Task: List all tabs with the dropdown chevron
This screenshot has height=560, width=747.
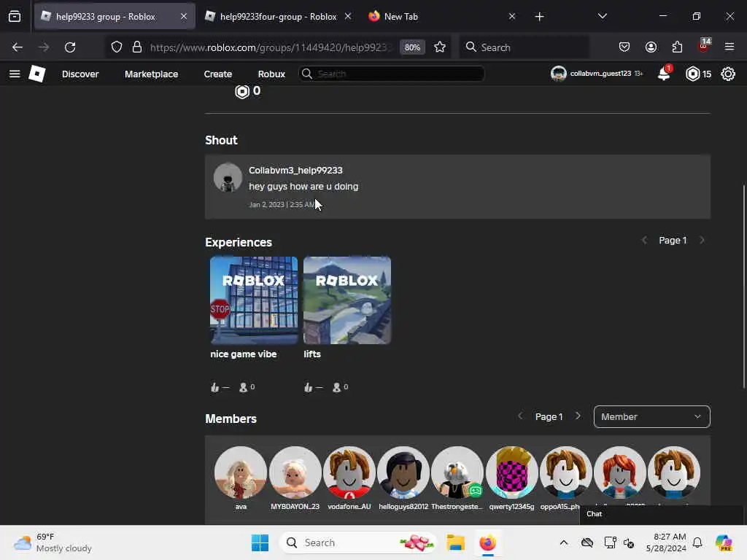Action: (x=602, y=17)
